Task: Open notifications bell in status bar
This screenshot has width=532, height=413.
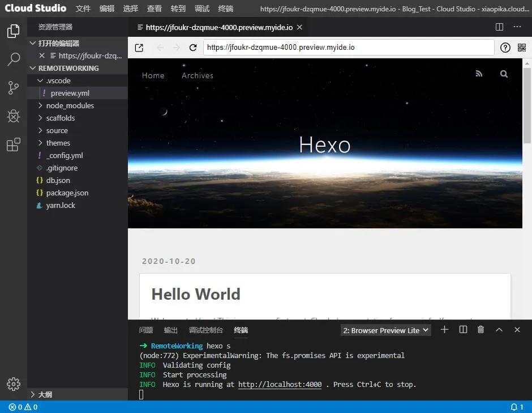Action: tap(517, 407)
